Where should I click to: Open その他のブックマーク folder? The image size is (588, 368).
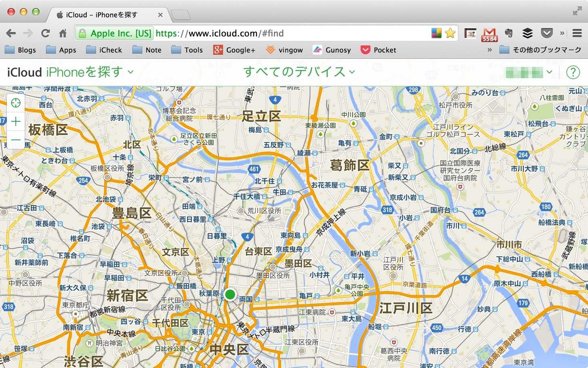540,50
